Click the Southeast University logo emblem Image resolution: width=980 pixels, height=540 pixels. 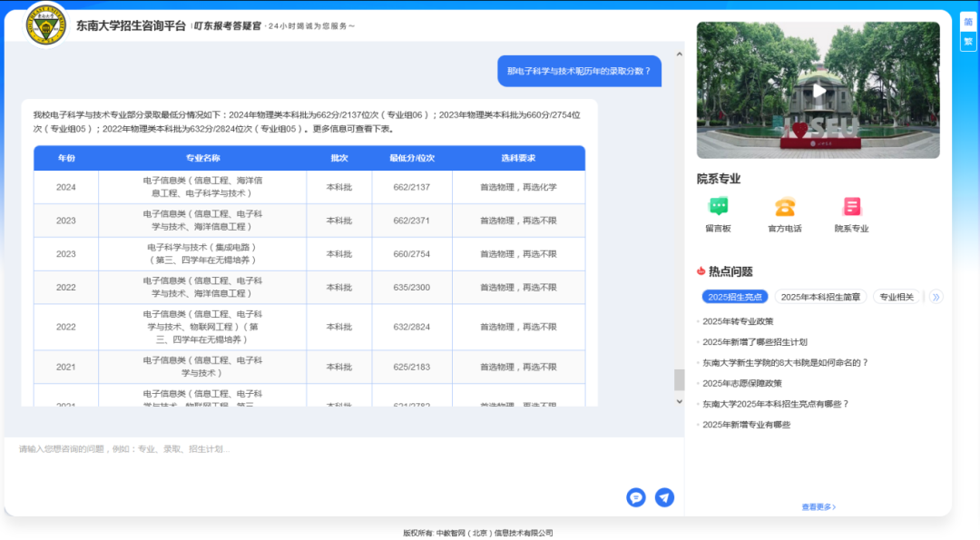click(45, 25)
